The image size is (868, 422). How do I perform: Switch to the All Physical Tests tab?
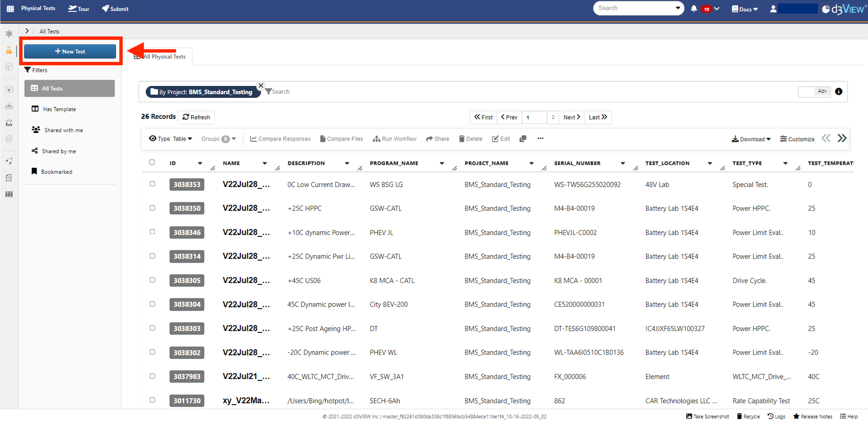tap(160, 57)
